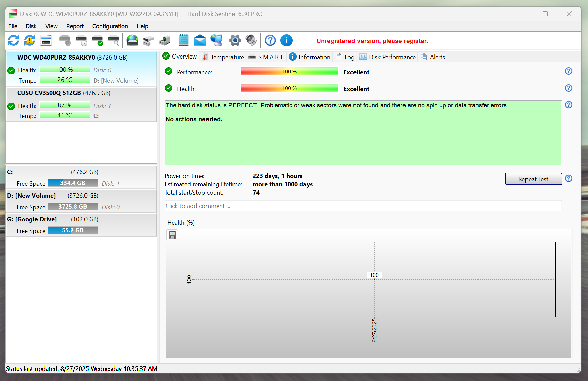Image resolution: width=588 pixels, height=381 pixels.
Task: Switch to the Log tab
Action: (345, 57)
